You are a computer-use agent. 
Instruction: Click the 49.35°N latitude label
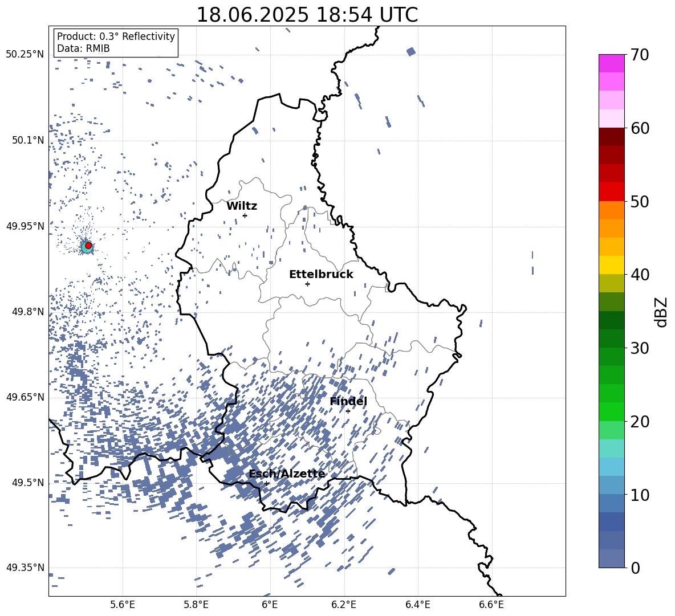pyautogui.click(x=25, y=568)
